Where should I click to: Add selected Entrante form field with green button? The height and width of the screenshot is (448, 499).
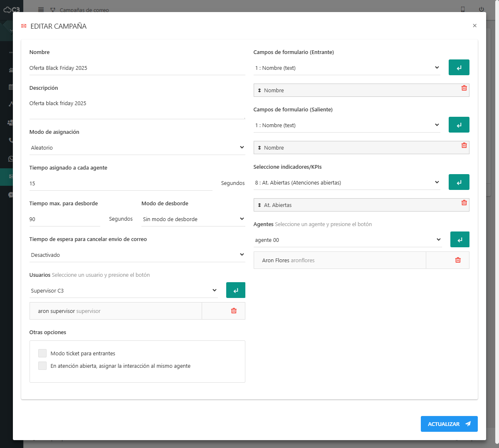459,67
